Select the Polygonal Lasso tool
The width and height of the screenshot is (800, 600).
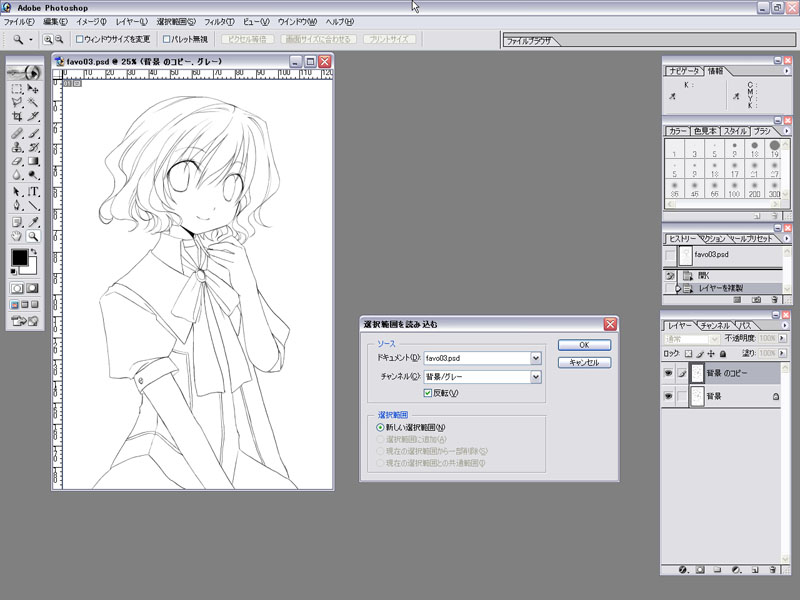click(17, 103)
